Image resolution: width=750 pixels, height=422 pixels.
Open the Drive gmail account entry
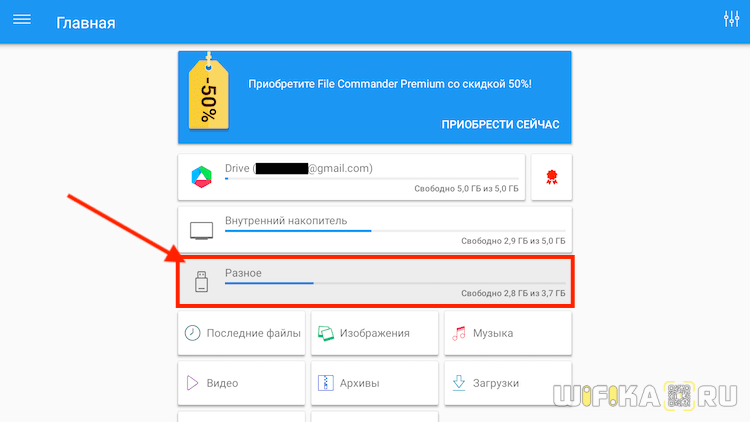(352, 177)
